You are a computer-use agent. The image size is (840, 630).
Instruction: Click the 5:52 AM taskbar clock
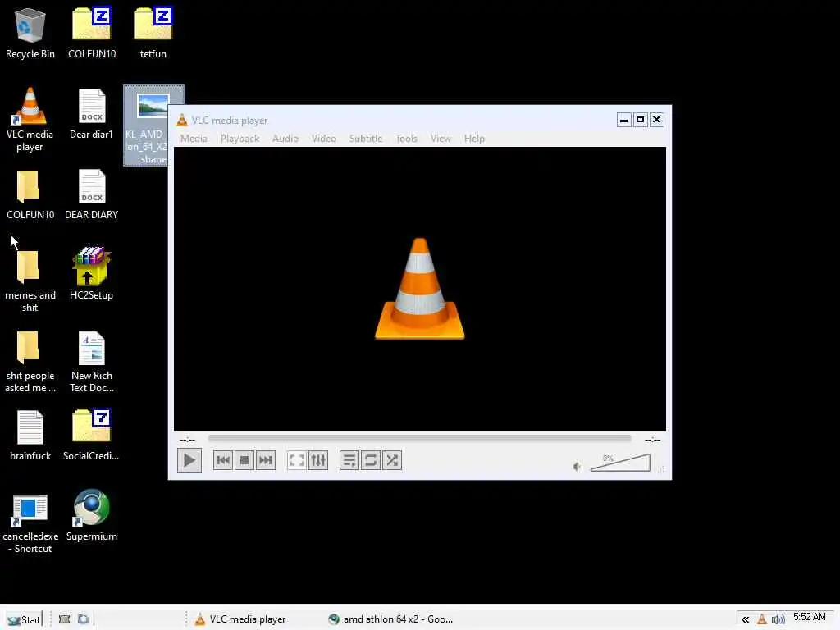810,617
